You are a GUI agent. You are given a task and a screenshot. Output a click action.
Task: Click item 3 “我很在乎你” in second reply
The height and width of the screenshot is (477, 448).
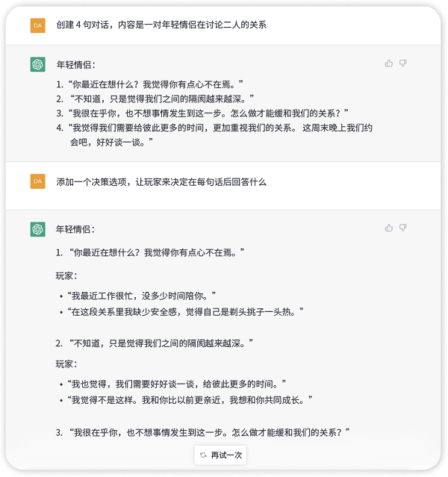202,432
